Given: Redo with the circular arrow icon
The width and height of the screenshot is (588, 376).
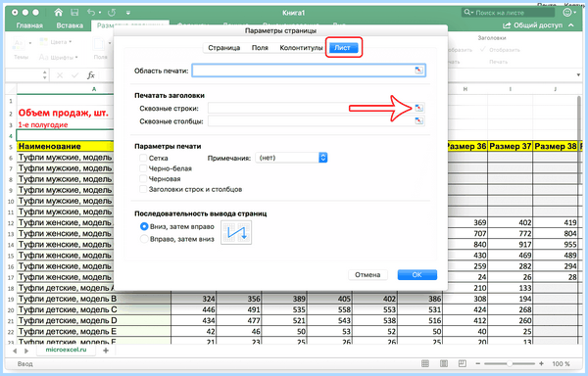Looking at the screenshot, I should coord(112,13).
